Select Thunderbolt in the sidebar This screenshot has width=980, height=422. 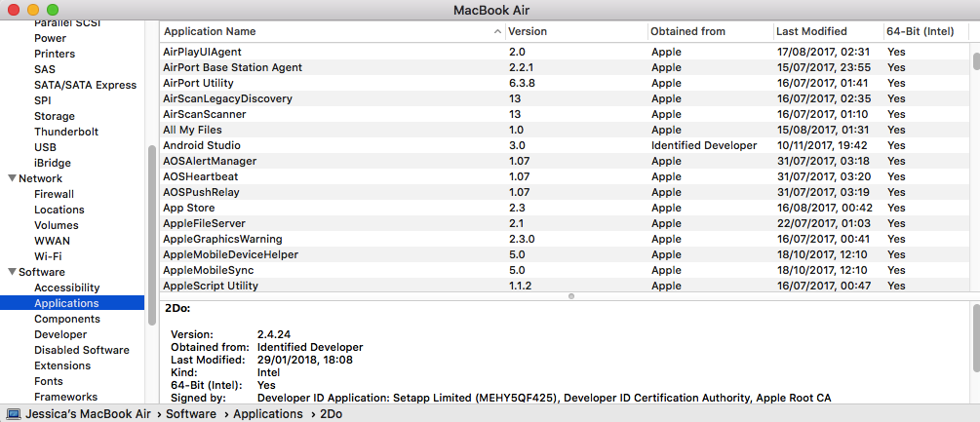click(x=66, y=132)
